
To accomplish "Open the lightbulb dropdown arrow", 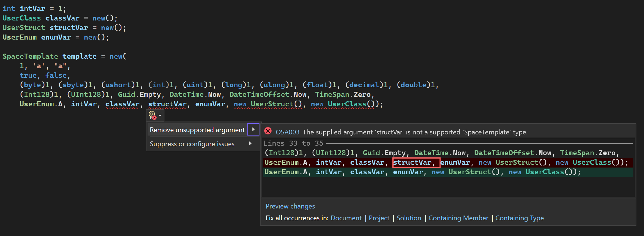I will click(x=160, y=116).
